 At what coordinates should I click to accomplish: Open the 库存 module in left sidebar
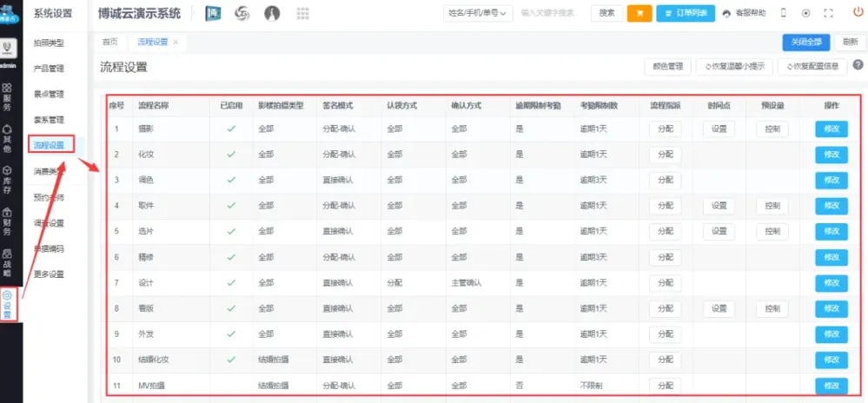pyautogui.click(x=9, y=178)
